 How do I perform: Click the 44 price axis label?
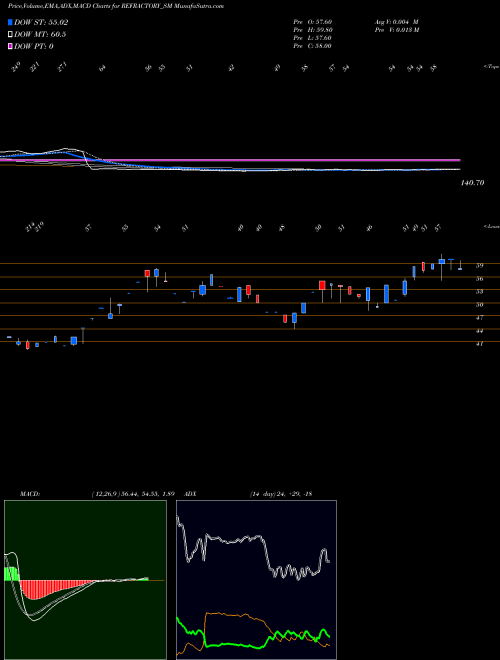point(479,331)
